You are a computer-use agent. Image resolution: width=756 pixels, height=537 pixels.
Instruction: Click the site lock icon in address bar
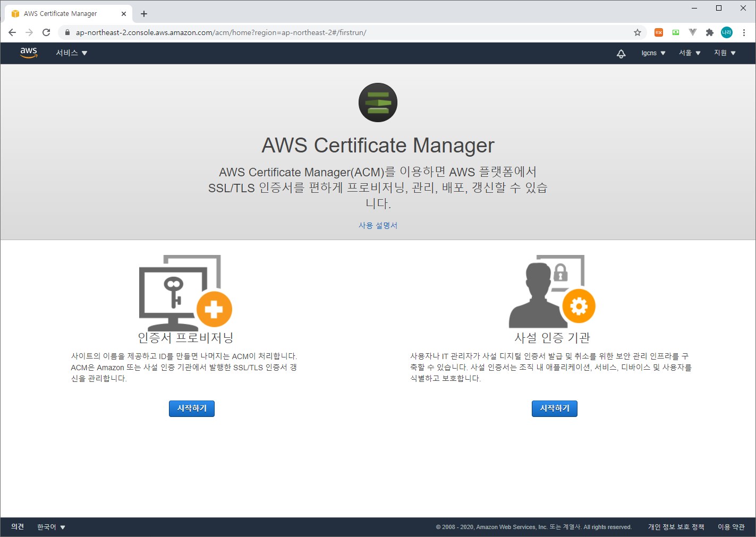click(67, 32)
